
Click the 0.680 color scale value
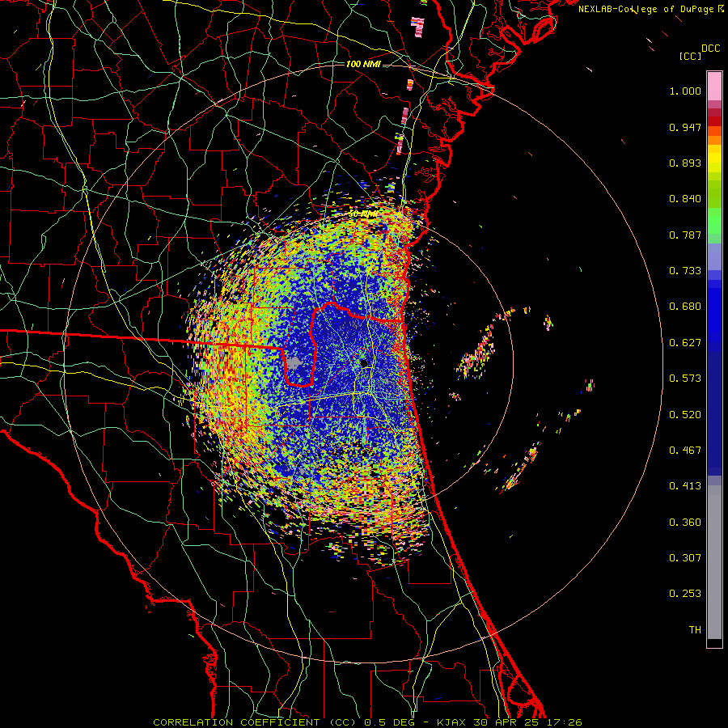pos(685,307)
